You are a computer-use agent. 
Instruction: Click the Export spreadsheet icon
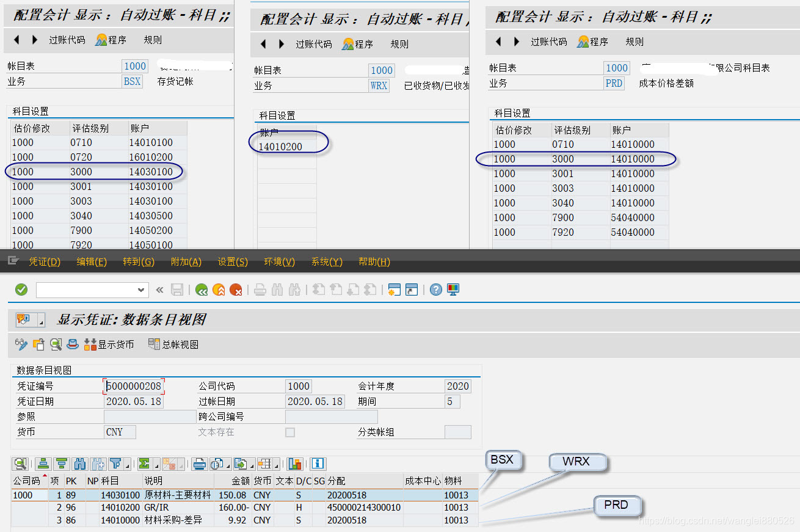239,464
